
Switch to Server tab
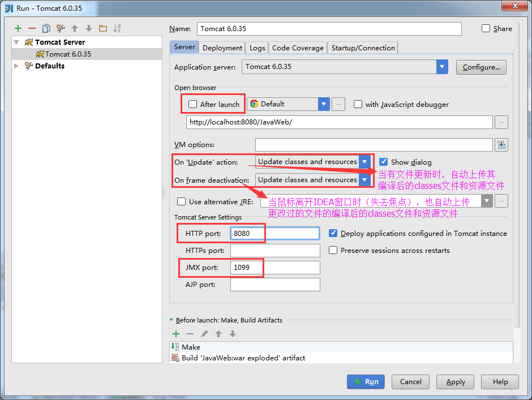tap(185, 47)
